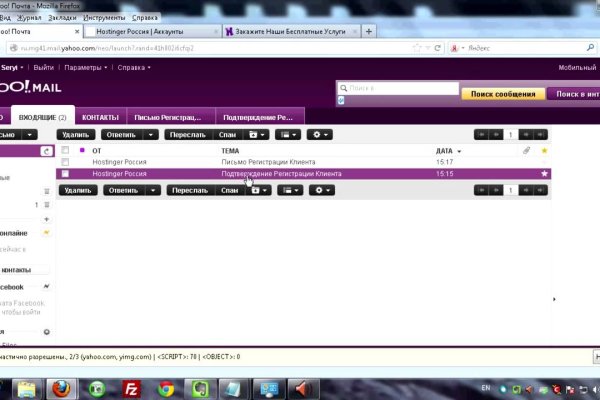Click the 'Выйти' link
600x400 pixels.
coord(44,68)
